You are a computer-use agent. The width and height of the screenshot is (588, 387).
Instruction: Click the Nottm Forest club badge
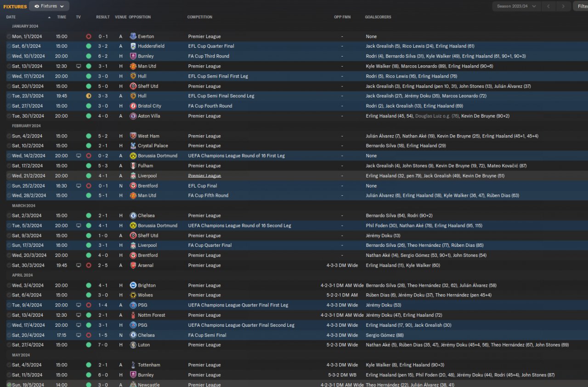point(133,315)
